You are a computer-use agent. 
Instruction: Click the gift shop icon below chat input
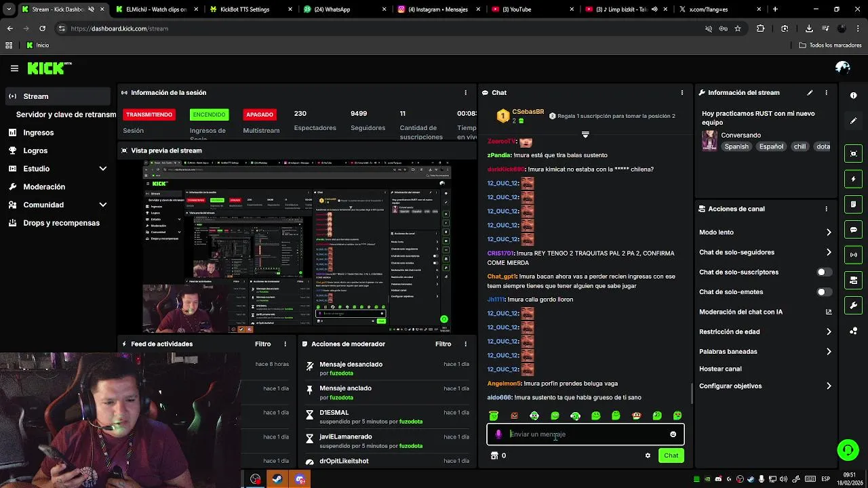coord(494,455)
